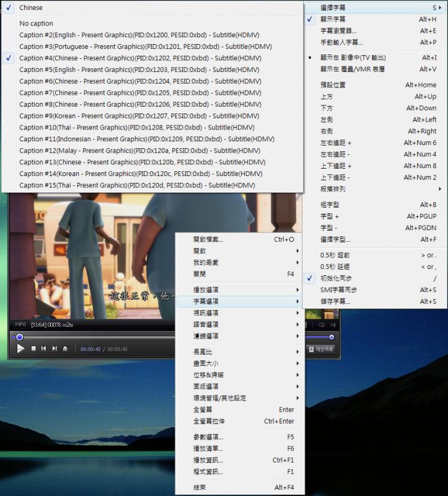Expand the 語音選項 submenu
The width and height of the screenshot is (448, 496).
pyautogui.click(x=240, y=324)
